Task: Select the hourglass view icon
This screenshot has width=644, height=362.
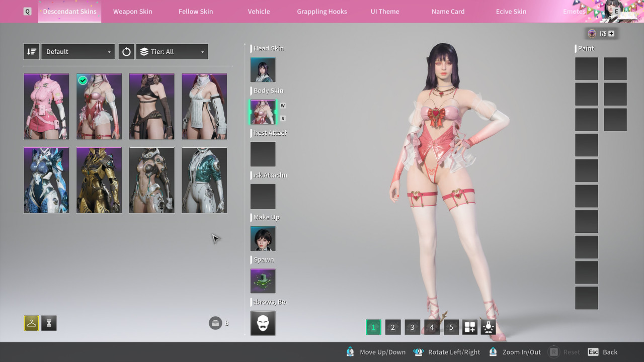Action: (49, 323)
